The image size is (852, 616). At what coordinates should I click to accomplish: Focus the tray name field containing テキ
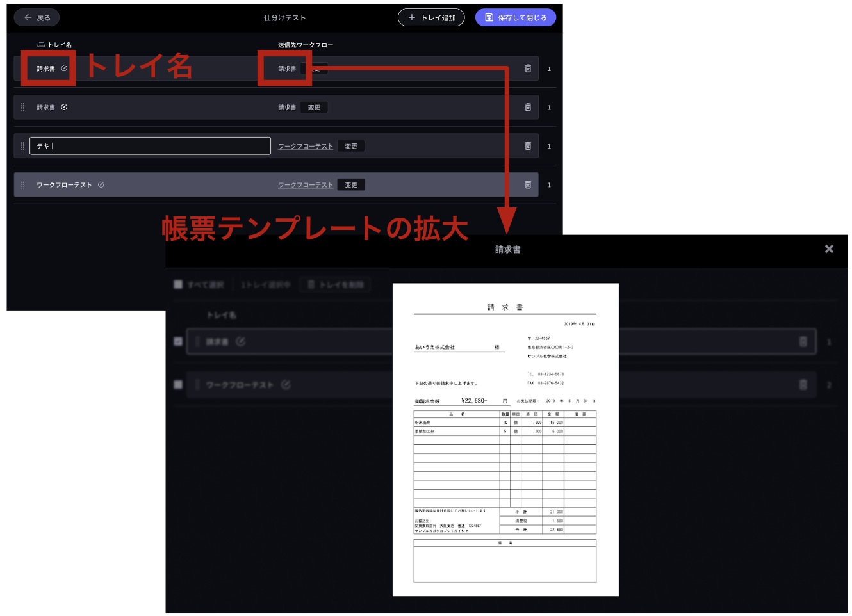coord(151,146)
